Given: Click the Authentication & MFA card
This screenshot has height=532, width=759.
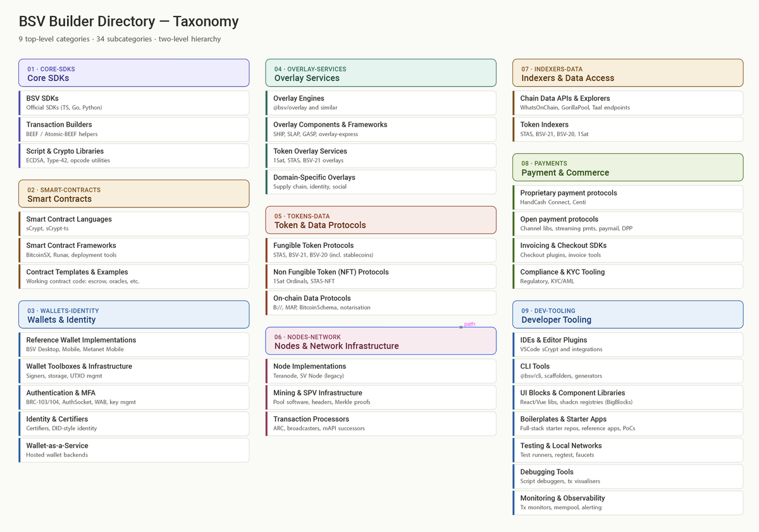Looking at the screenshot, I should click(x=134, y=397).
